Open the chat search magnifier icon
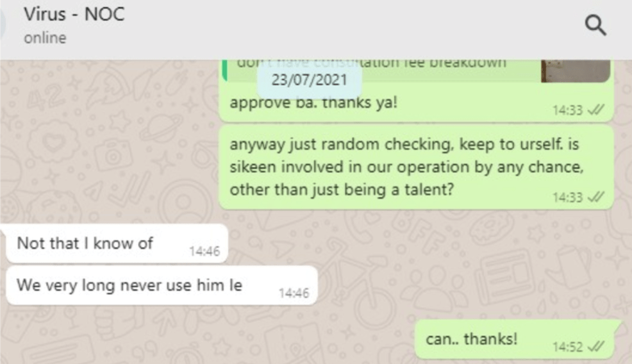This screenshot has height=364, width=632. 595,26
